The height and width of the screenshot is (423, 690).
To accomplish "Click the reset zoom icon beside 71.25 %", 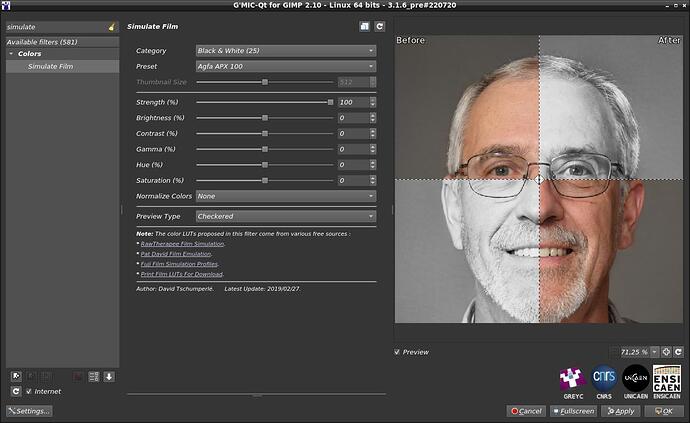I will (x=678, y=352).
